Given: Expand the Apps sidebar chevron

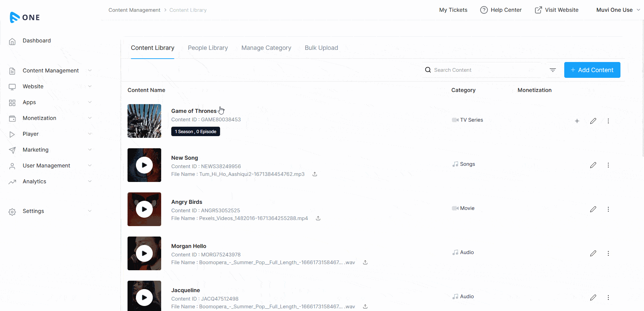Looking at the screenshot, I should 90,102.
